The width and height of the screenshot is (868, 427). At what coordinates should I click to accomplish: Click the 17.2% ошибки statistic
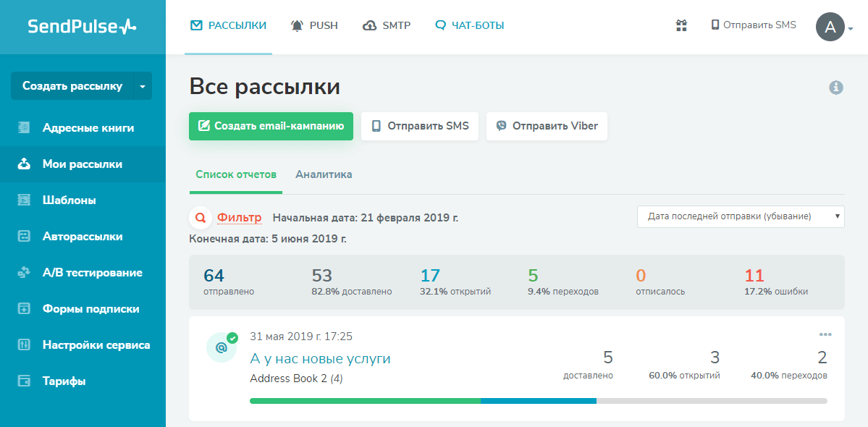pos(776,282)
